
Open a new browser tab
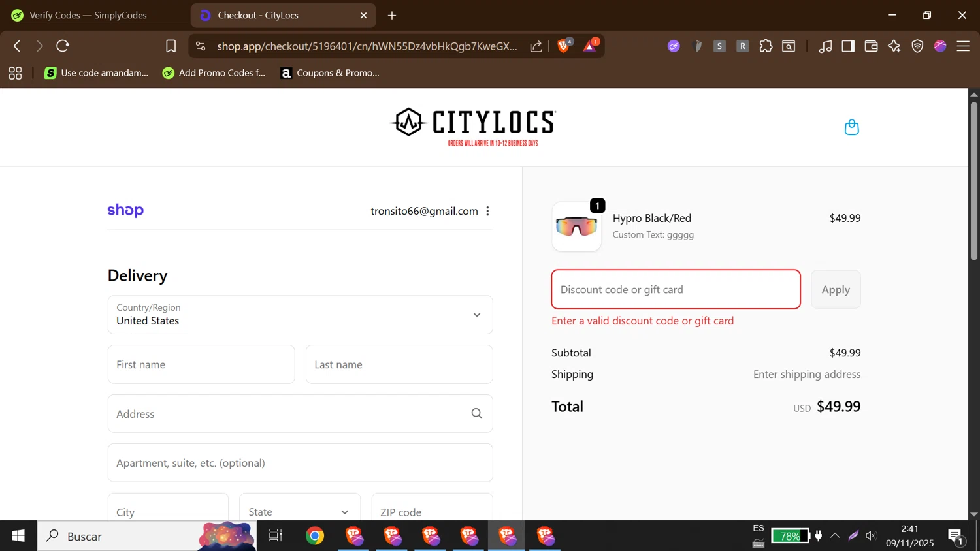tap(392, 15)
